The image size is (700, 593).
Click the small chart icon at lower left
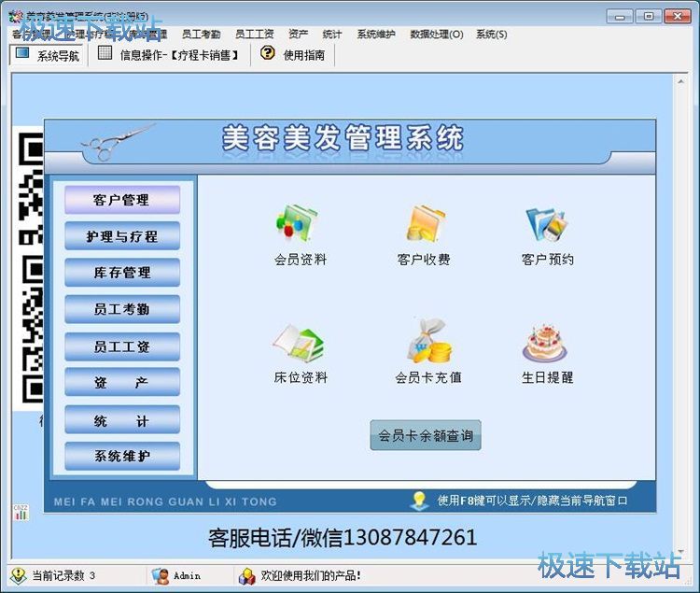(21, 513)
